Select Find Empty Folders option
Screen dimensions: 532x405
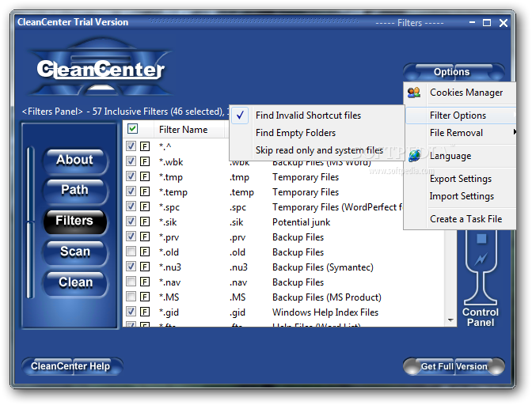pyautogui.click(x=317, y=133)
